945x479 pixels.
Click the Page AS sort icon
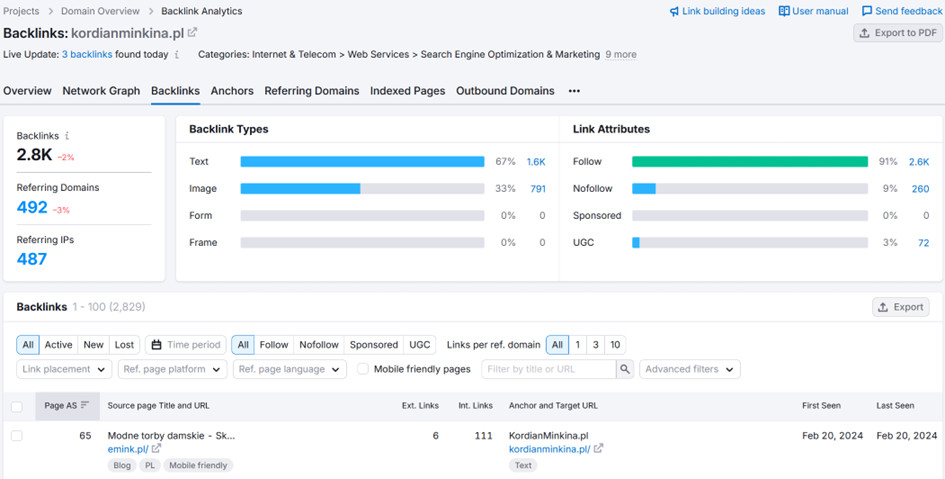[x=85, y=405]
